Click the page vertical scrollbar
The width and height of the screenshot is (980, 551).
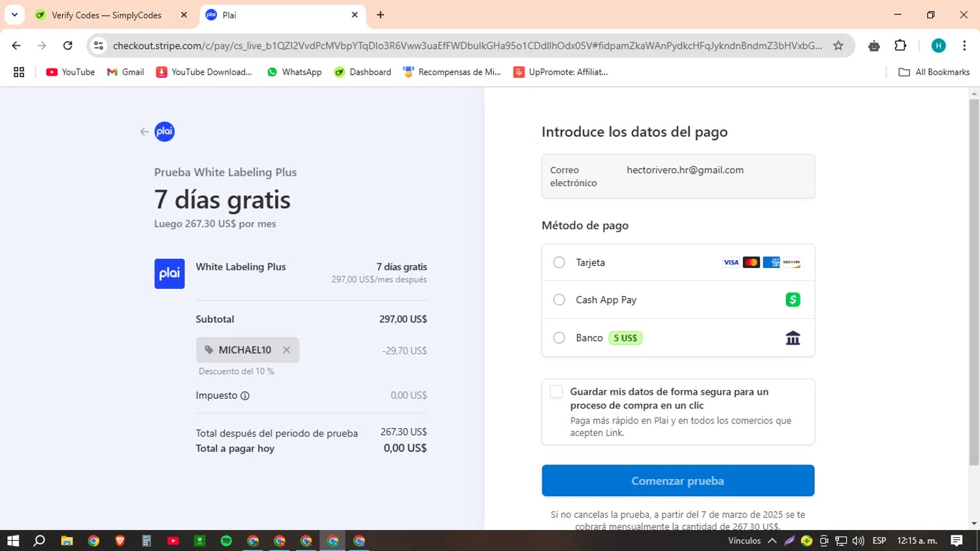(x=974, y=281)
